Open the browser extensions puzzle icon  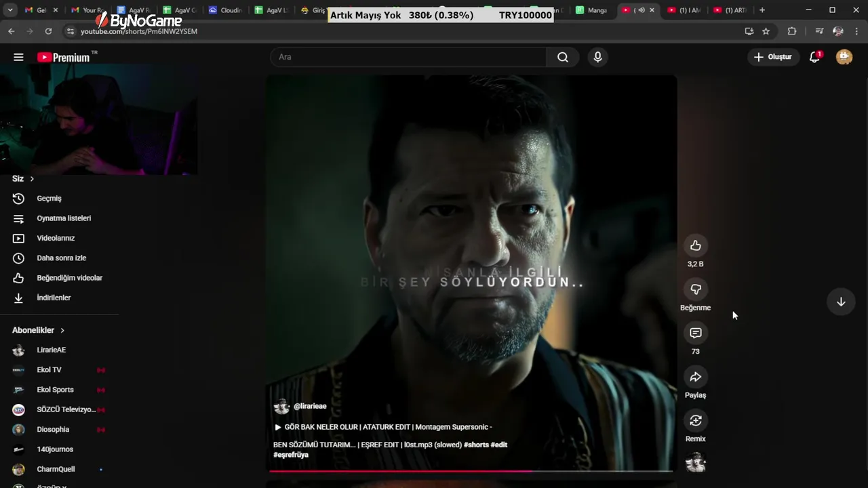pyautogui.click(x=792, y=31)
